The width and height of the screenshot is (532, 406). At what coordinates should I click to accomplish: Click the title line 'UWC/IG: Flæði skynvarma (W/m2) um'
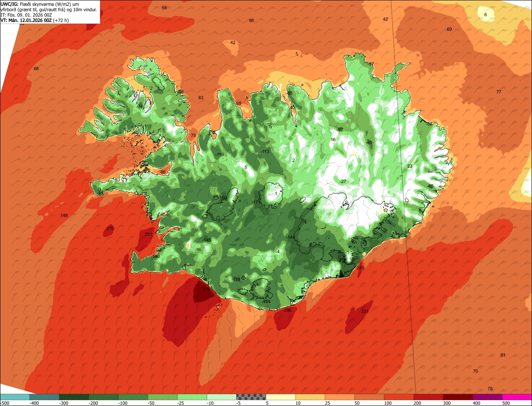tap(40, 4)
